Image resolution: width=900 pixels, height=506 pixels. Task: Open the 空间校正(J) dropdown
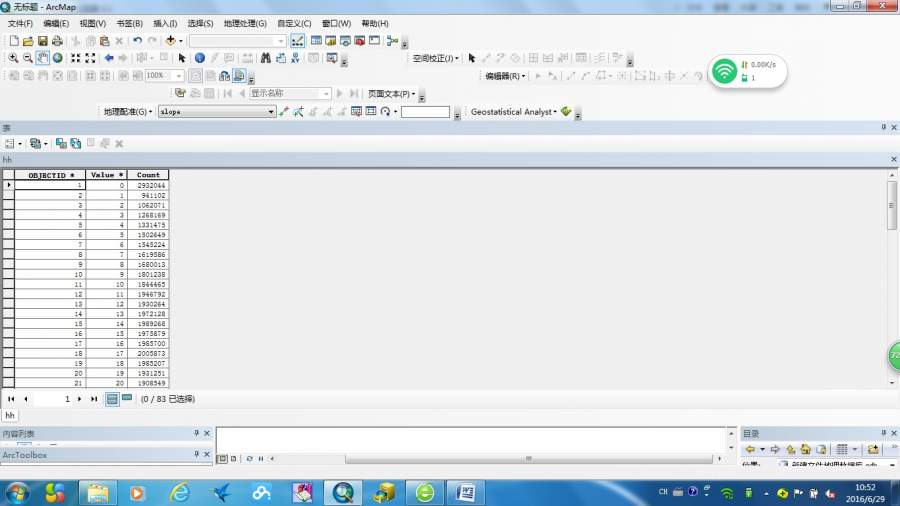tap(436, 58)
